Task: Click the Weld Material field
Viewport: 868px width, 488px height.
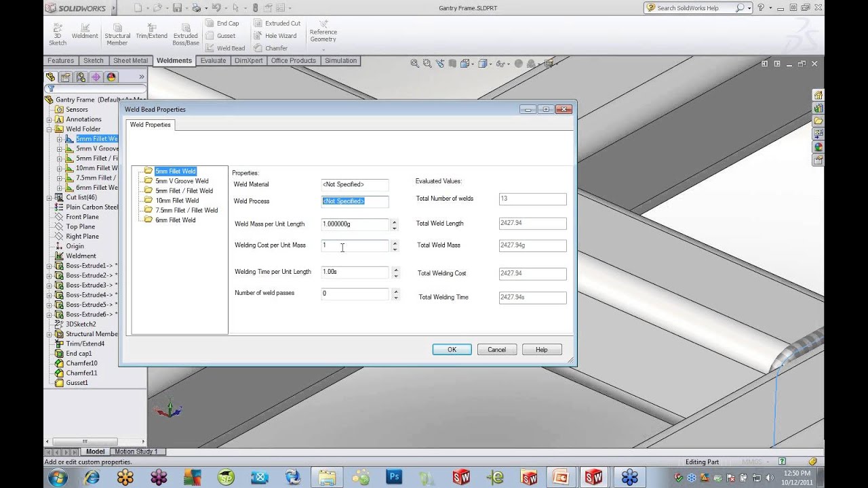Action: [355, 184]
